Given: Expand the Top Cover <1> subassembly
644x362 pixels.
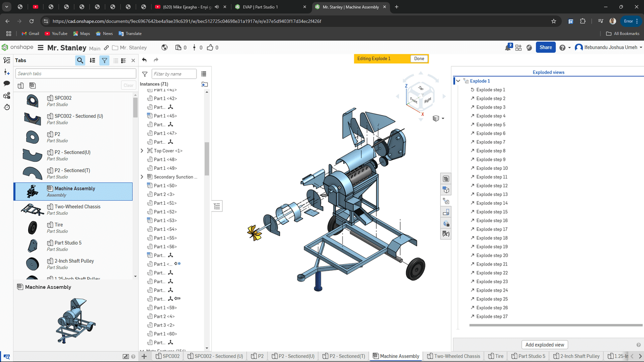Looking at the screenshot, I should [x=142, y=151].
